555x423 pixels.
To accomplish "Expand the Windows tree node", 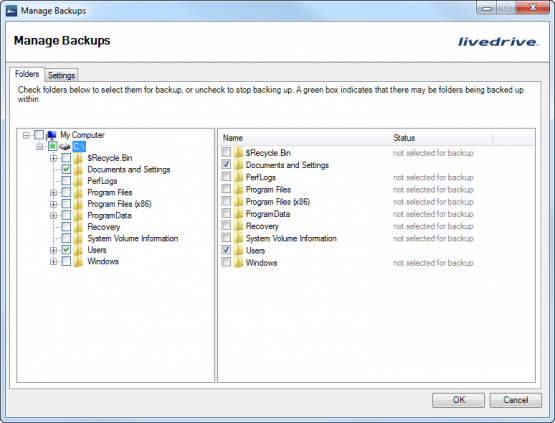I will pyautogui.click(x=53, y=262).
